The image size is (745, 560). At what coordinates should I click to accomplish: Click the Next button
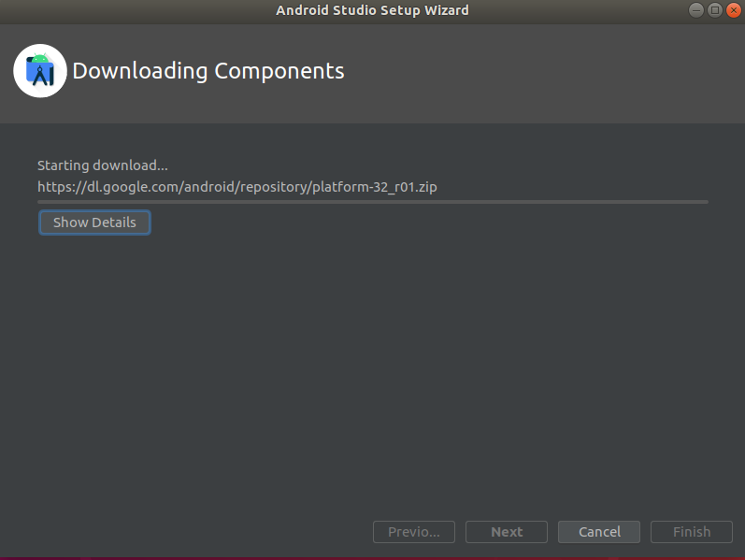click(x=507, y=531)
